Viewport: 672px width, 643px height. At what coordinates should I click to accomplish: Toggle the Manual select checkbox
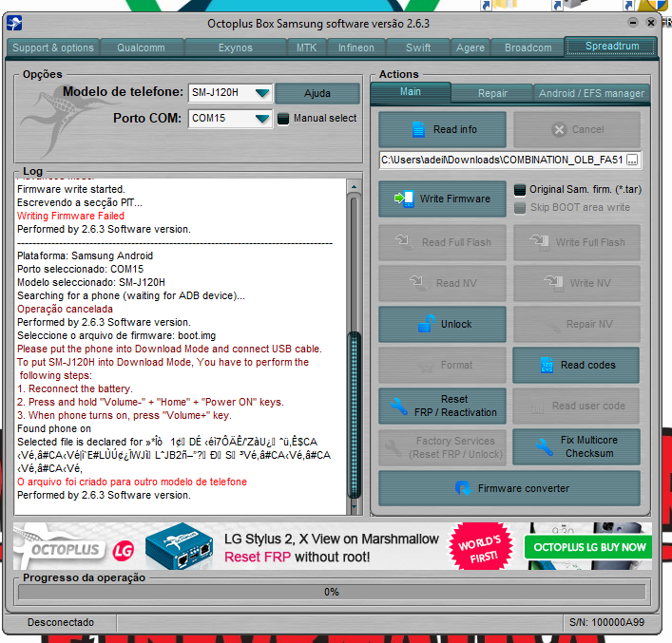pyautogui.click(x=283, y=118)
